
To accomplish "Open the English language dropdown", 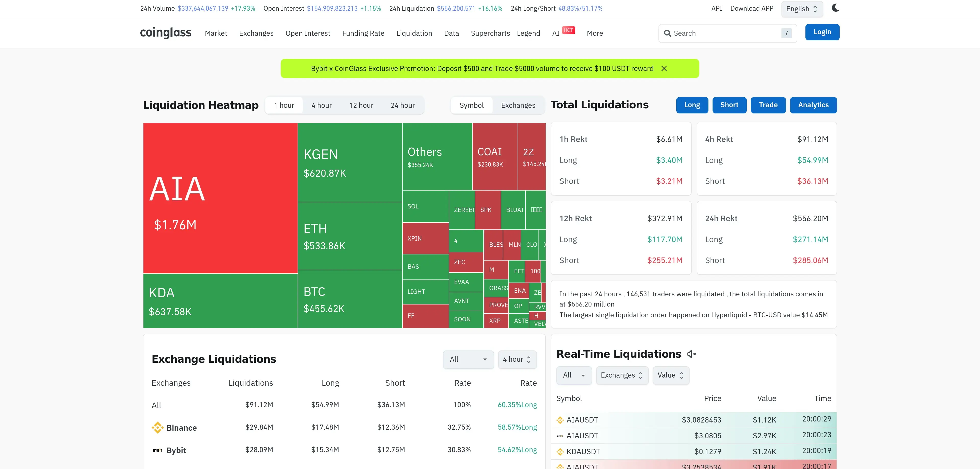I will pos(802,9).
